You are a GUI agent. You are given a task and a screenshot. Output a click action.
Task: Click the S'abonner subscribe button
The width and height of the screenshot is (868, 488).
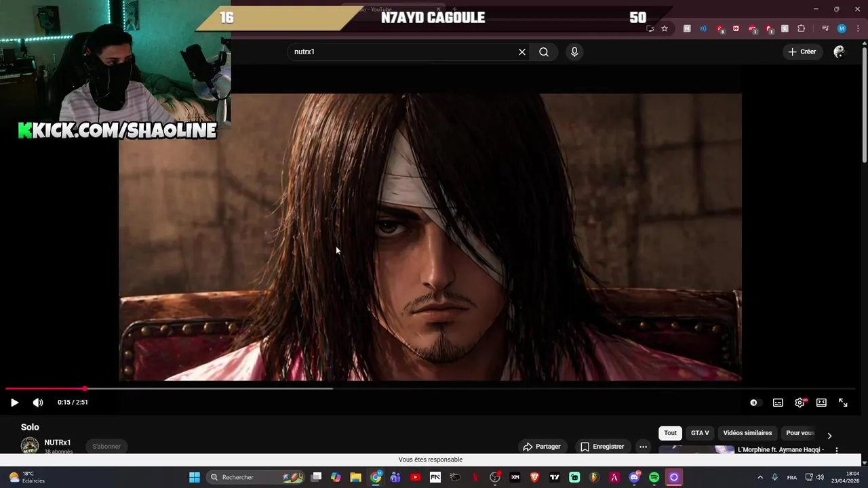[x=106, y=446]
